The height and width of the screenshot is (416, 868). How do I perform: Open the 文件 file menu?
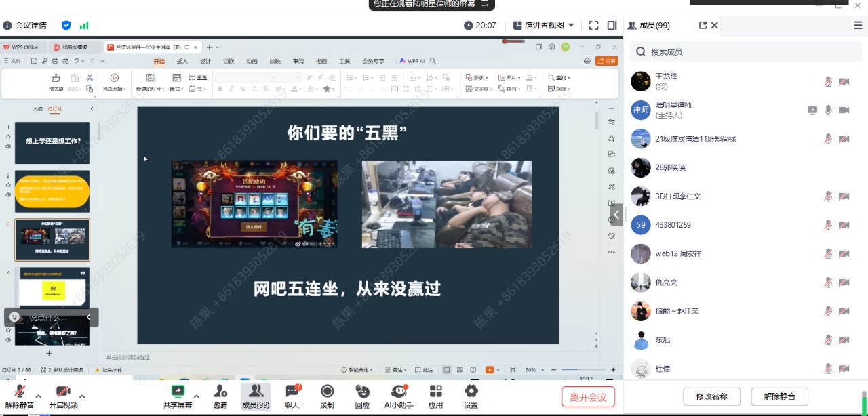[12, 61]
